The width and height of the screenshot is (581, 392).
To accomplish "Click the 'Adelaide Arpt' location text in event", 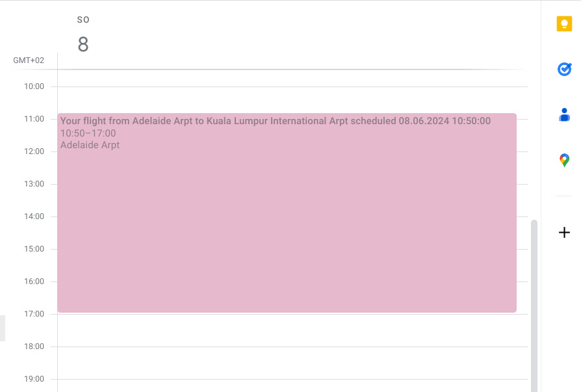I will (90, 145).
